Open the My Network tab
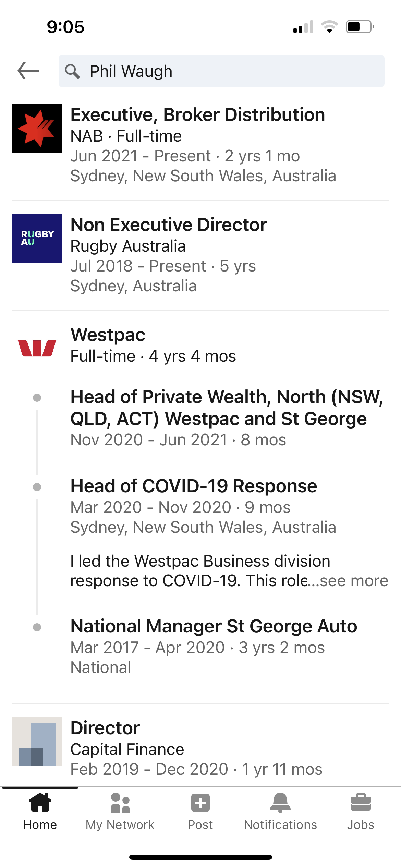 (x=120, y=811)
